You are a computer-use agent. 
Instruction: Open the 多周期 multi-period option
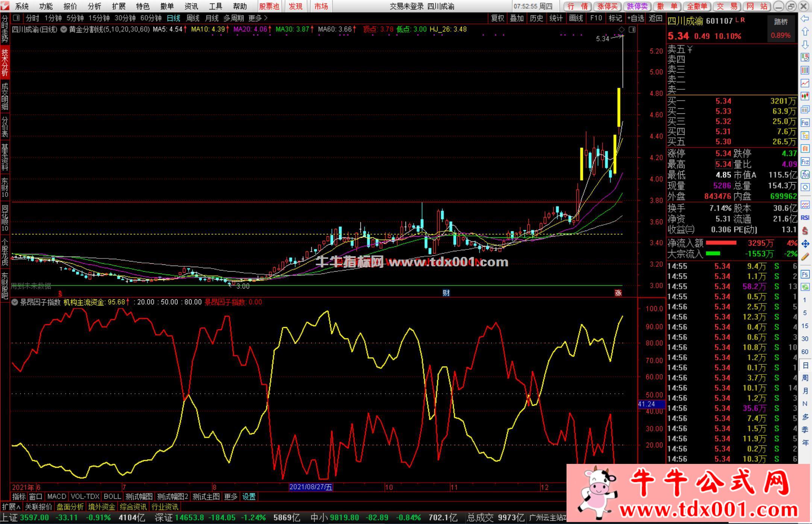[233, 18]
